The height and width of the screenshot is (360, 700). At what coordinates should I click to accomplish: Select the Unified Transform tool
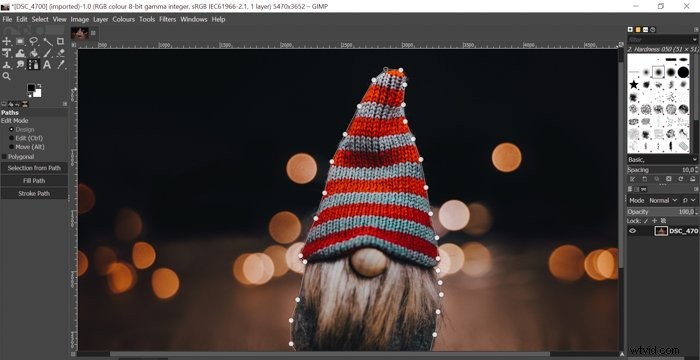tap(6, 53)
